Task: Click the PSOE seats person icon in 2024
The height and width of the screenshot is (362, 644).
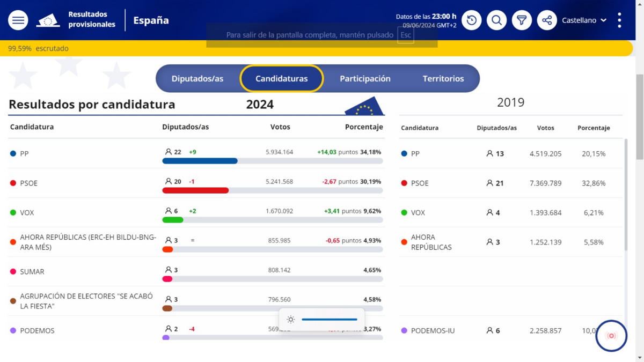Action: 169,181
